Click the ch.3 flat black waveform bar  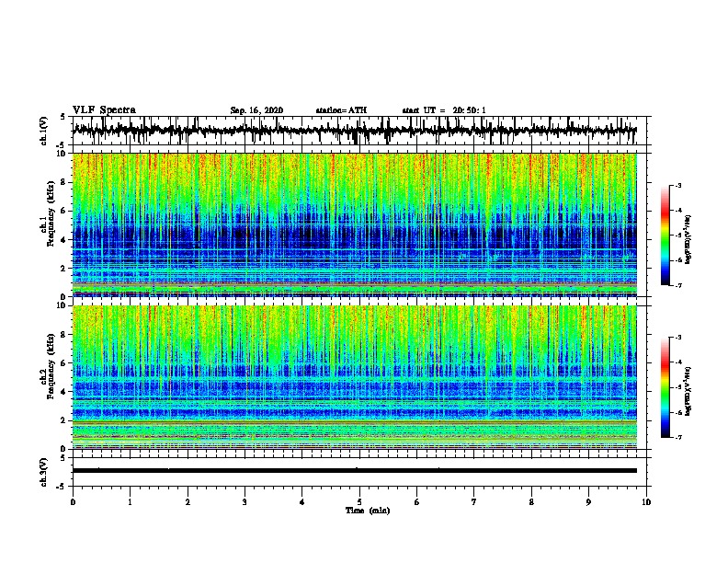click(x=355, y=471)
